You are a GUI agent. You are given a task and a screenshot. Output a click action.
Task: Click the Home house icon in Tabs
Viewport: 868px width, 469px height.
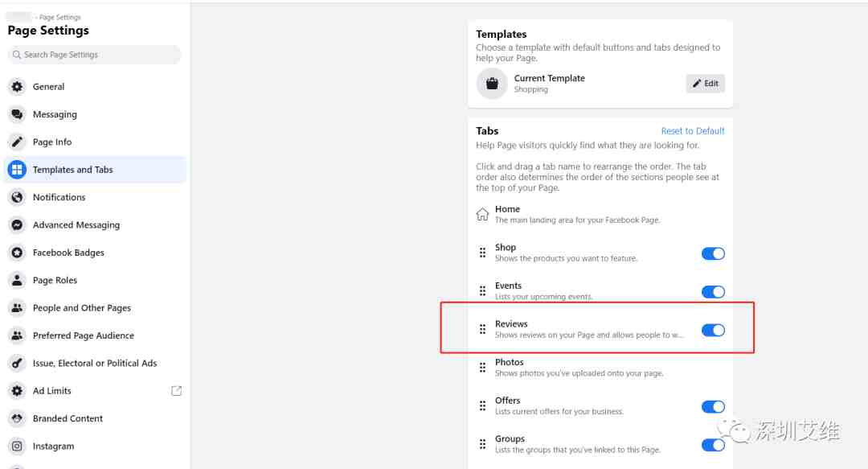click(483, 214)
